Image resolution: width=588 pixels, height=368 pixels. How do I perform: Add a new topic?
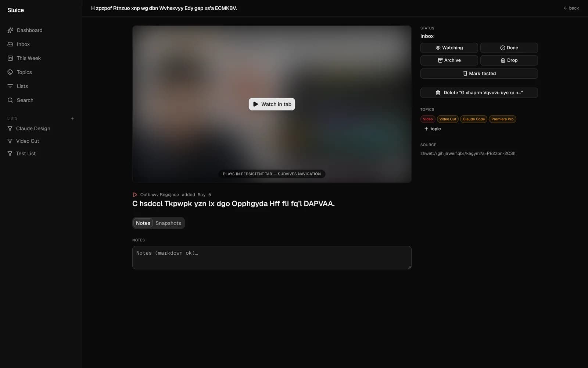point(433,129)
